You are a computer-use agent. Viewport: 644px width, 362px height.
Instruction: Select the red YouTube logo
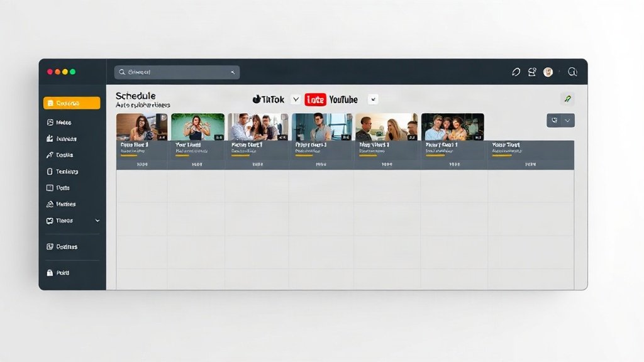[316, 99]
